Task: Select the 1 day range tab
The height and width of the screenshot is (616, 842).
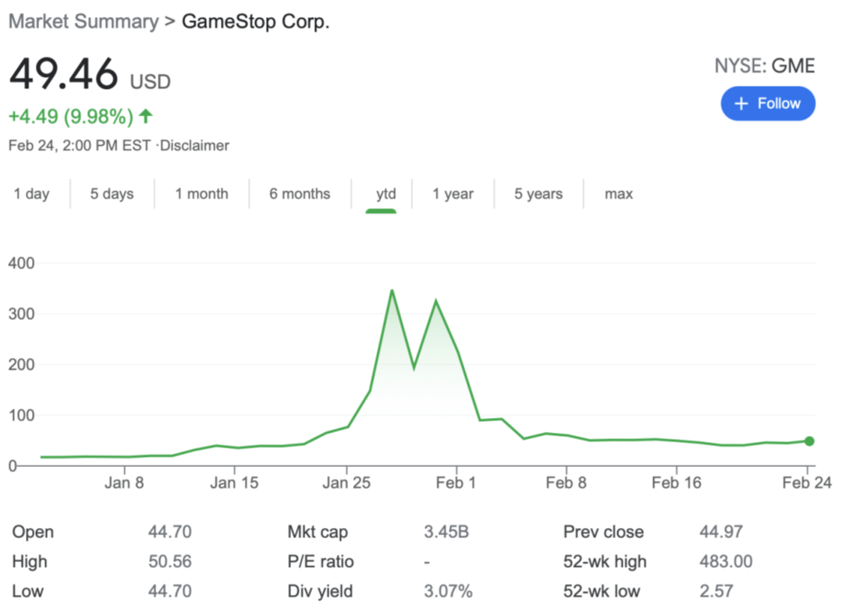Action: 32,193
